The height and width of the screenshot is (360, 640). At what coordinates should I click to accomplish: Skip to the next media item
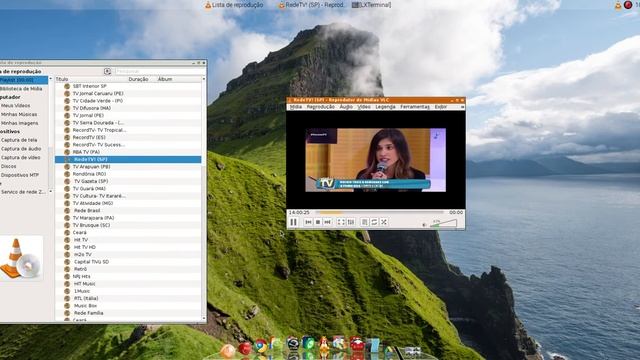pyautogui.click(x=327, y=222)
